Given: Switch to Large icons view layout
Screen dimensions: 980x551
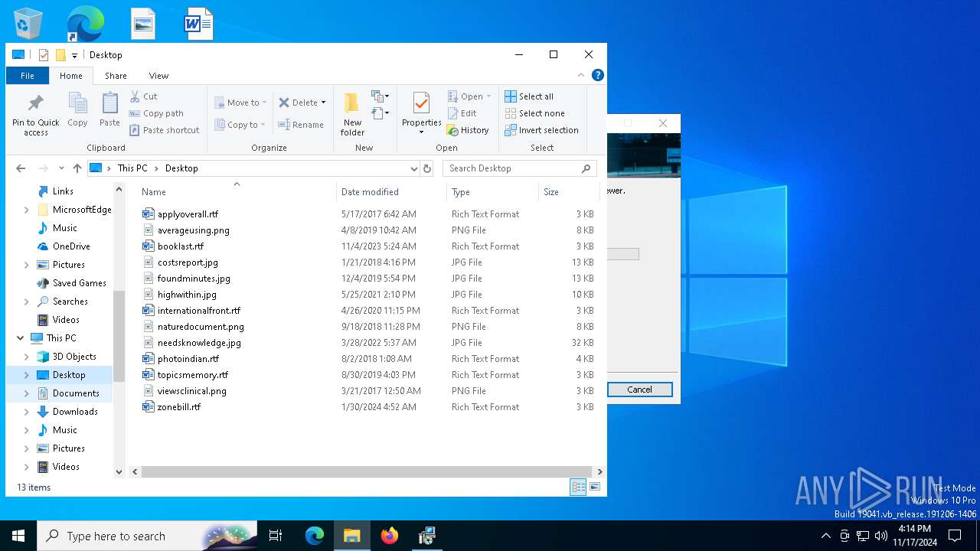Looking at the screenshot, I should (595, 487).
